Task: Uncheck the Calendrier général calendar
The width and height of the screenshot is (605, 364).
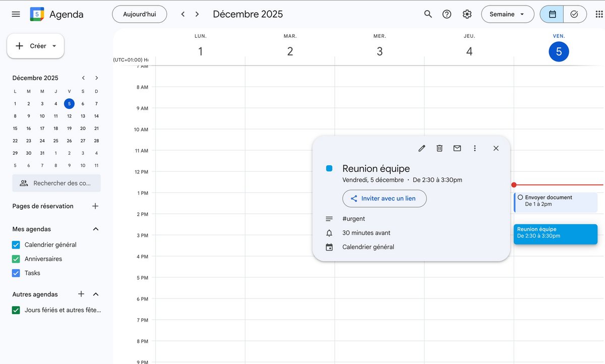Action: [x=16, y=245]
